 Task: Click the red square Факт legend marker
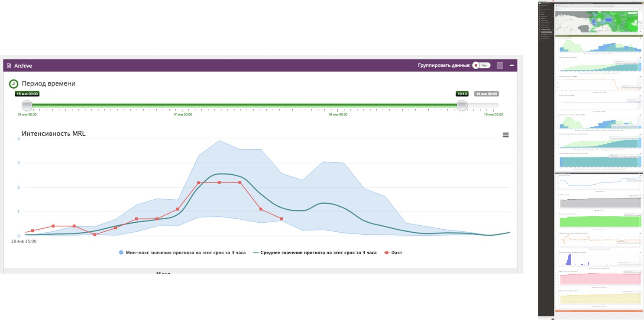[386, 253]
